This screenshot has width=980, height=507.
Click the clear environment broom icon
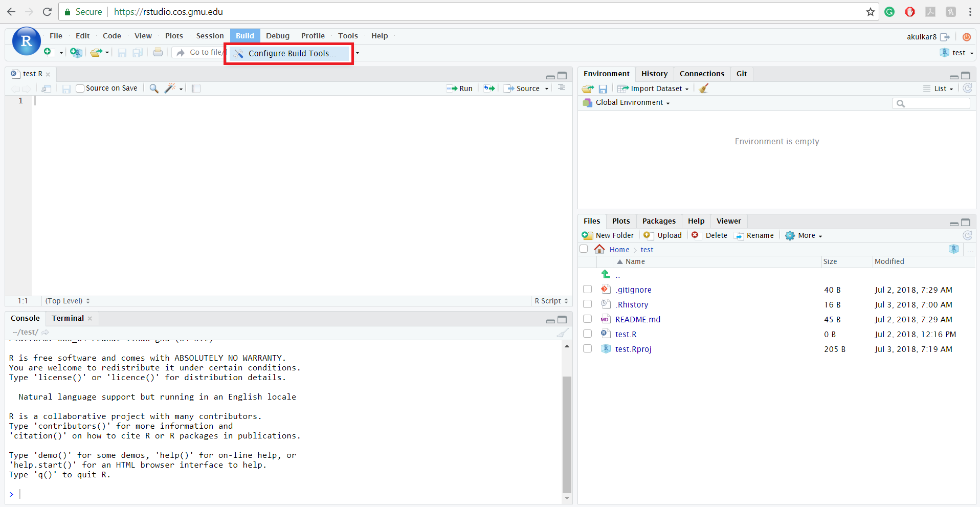[704, 89]
